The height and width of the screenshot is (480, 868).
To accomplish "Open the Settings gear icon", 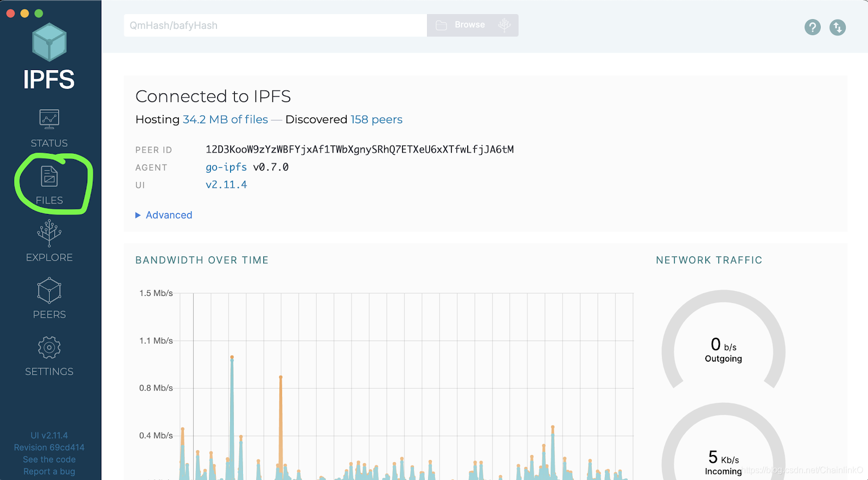I will pyautogui.click(x=49, y=348).
